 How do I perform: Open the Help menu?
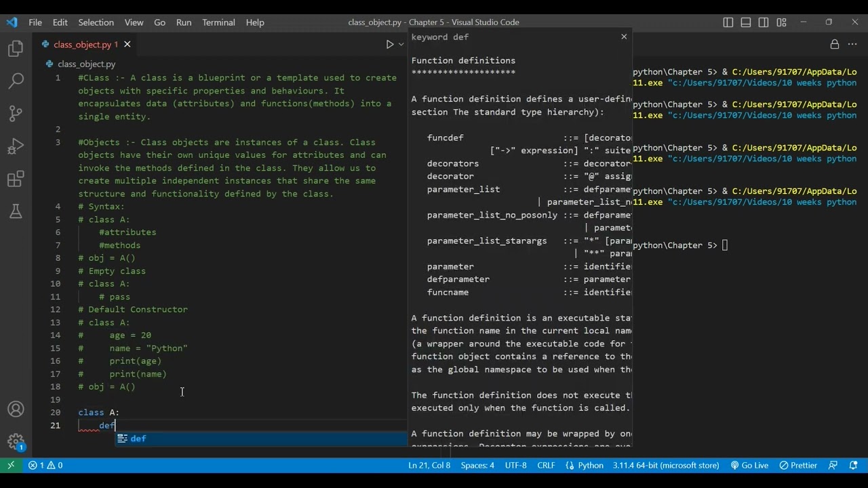(255, 22)
